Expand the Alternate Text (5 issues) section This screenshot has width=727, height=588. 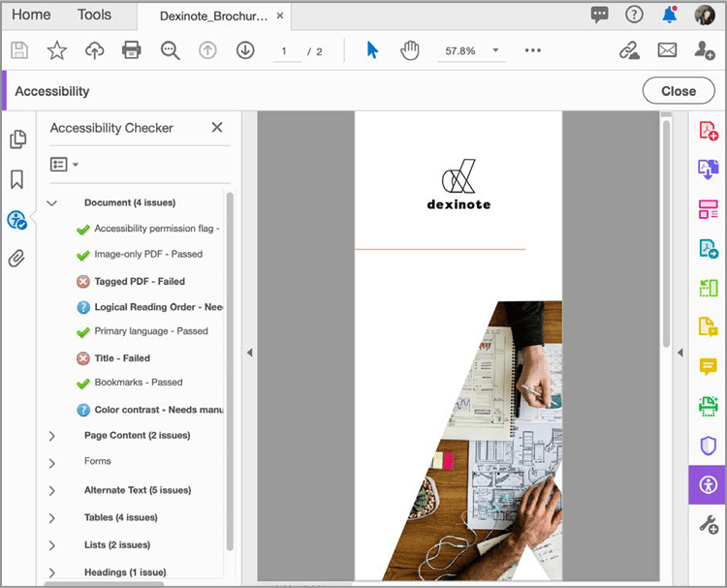coord(52,491)
